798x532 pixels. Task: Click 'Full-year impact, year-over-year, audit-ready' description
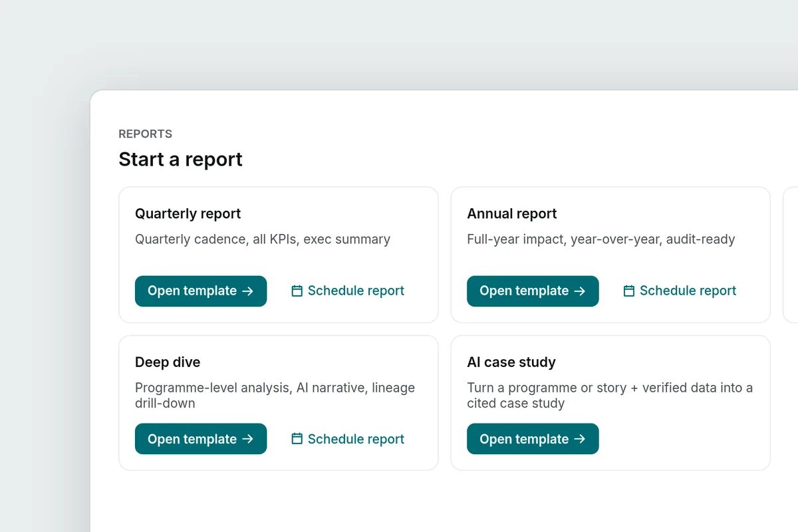(x=601, y=239)
